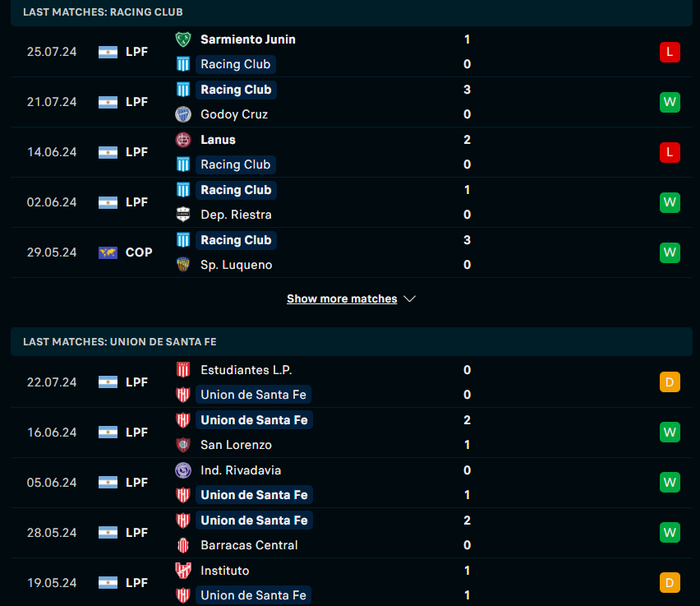The width and height of the screenshot is (700, 606).
Task: Open the San Lorenzo team name
Action: click(236, 445)
